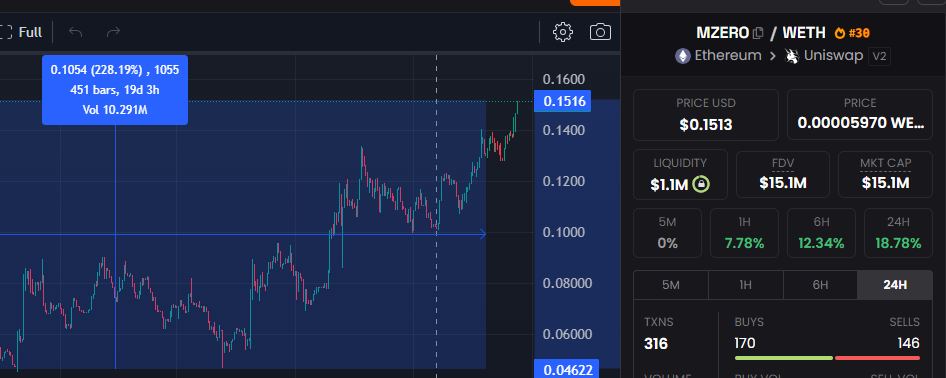Click the 0.08000 price axis label
946x378 pixels.
pos(567,283)
